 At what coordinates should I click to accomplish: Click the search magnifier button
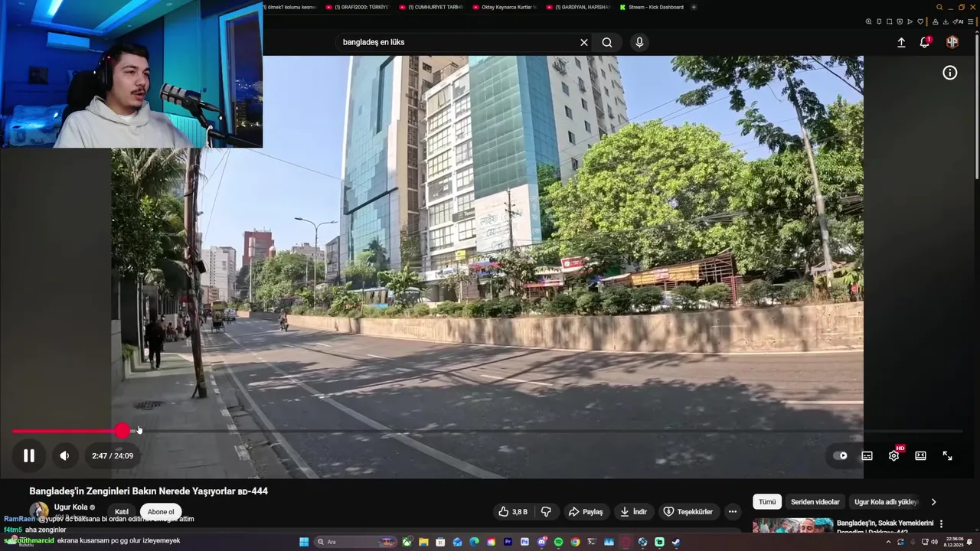coord(607,42)
